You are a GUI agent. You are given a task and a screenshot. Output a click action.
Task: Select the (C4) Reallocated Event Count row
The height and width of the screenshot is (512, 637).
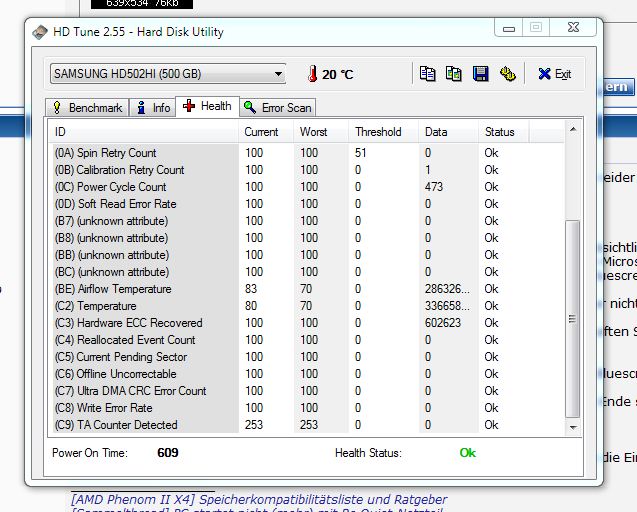point(307,340)
